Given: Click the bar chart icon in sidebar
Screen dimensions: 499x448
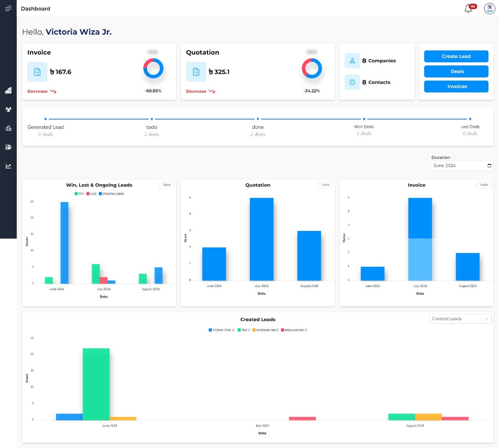Looking at the screenshot, I should point(8,128).
